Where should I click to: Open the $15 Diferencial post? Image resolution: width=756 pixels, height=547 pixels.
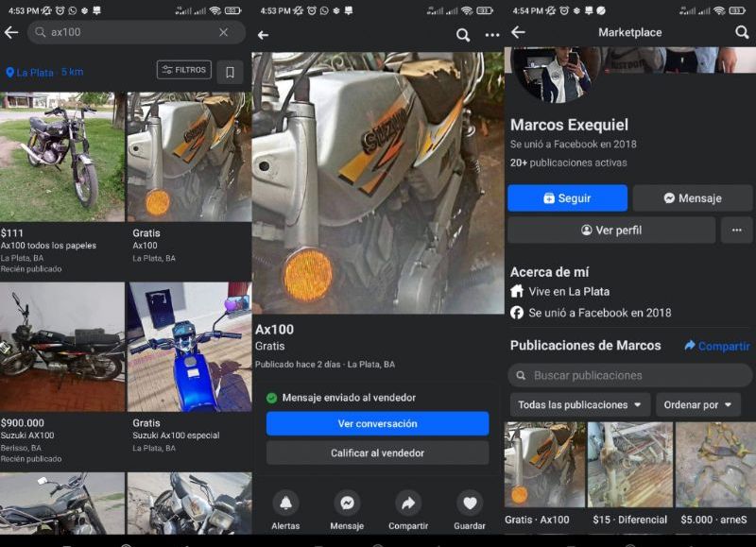[629, 473]
